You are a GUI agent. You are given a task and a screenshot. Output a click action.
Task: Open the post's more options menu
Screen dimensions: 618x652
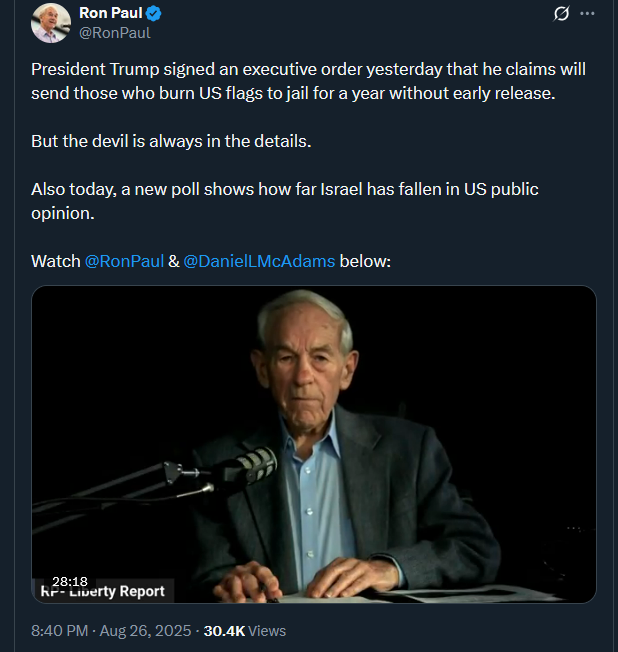point(587,14)
